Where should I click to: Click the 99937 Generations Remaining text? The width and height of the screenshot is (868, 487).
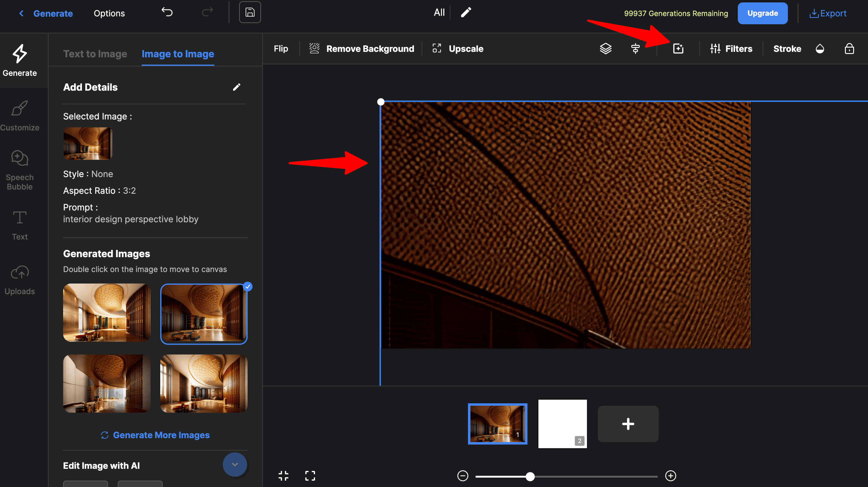(676, 13)
